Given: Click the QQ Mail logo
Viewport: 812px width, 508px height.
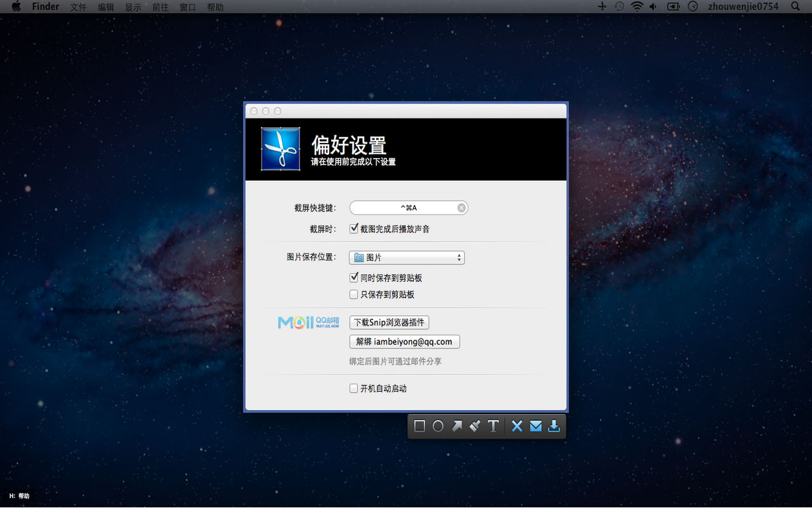Looking at the screenshot, I should click(308, 323).
